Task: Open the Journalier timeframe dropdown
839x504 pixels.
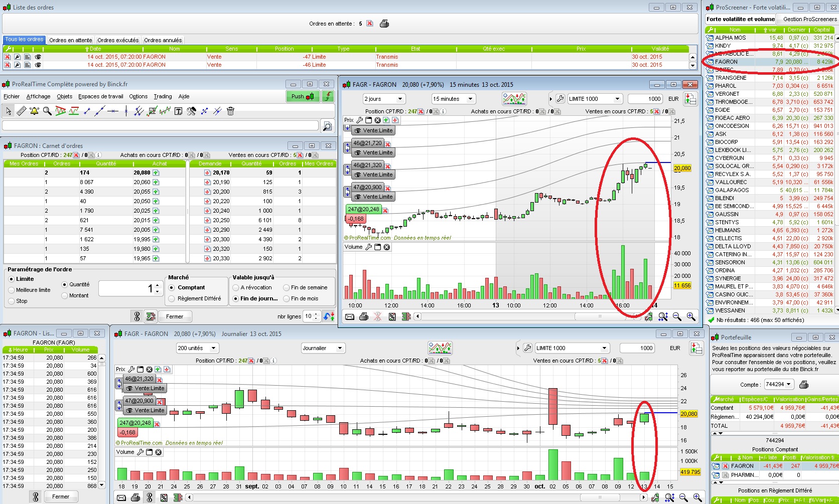Action: click(x=323, y=348)
